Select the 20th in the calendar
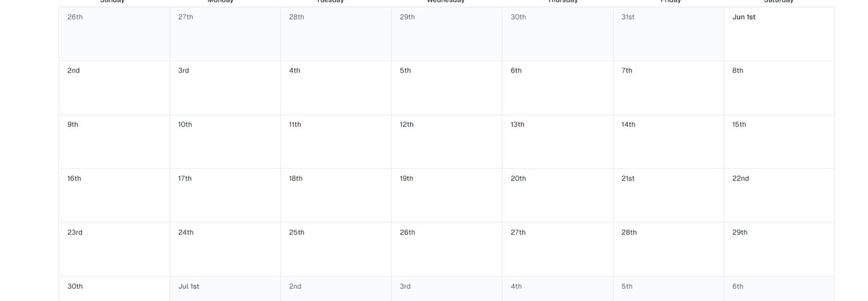The image size is (868, 301). (558, 195)
